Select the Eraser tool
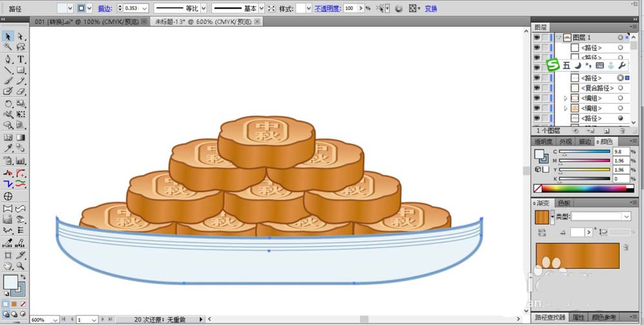644x325 pixels. [21, 92]
